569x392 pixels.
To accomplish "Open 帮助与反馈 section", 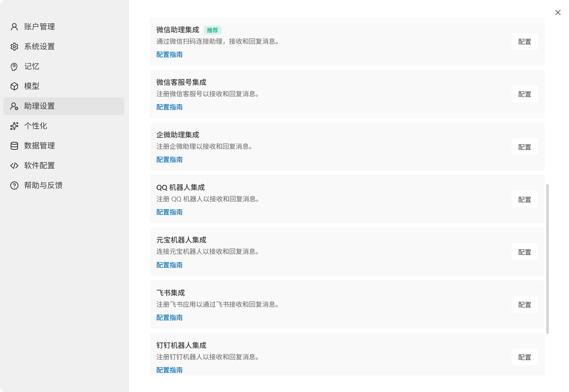I will tap(64, 186).
